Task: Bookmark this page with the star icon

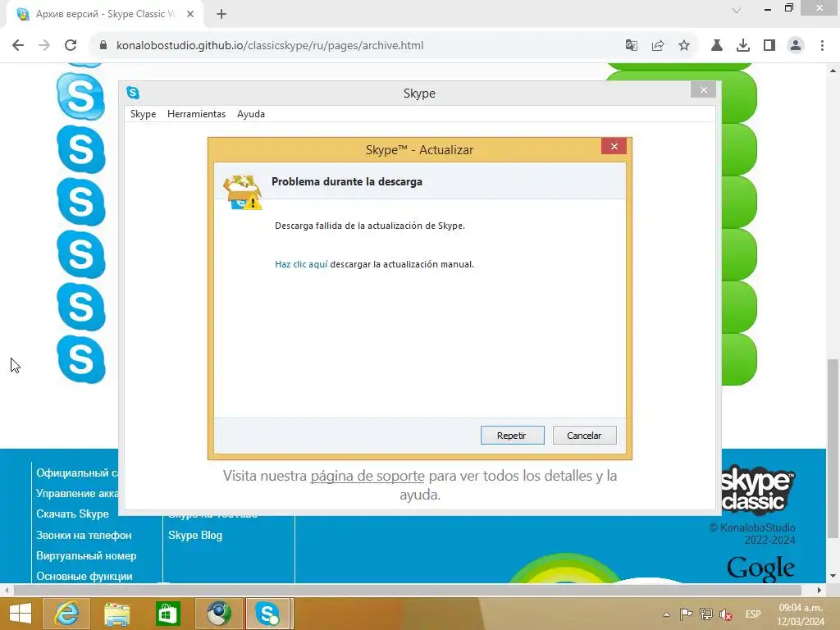Action: coord(684,46)
